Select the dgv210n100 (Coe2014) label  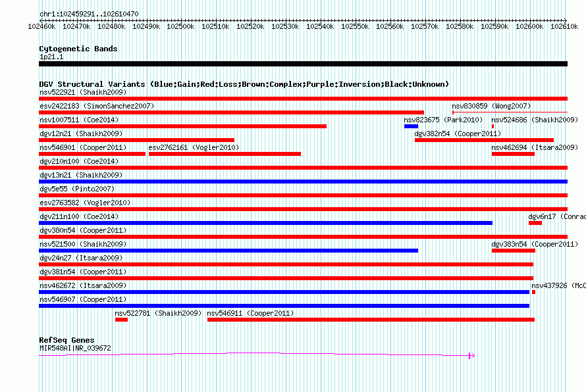point(79,161)
